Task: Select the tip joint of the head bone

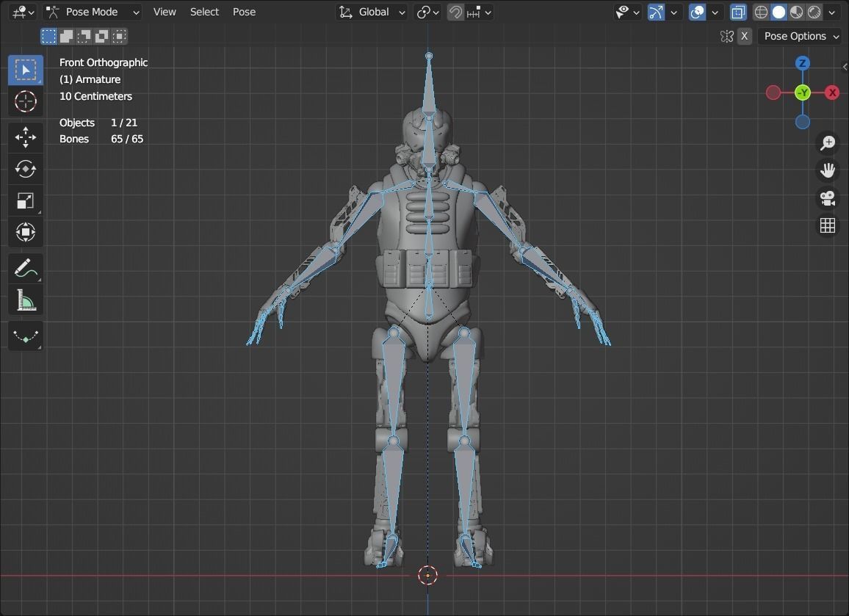Action: point(429,56)
